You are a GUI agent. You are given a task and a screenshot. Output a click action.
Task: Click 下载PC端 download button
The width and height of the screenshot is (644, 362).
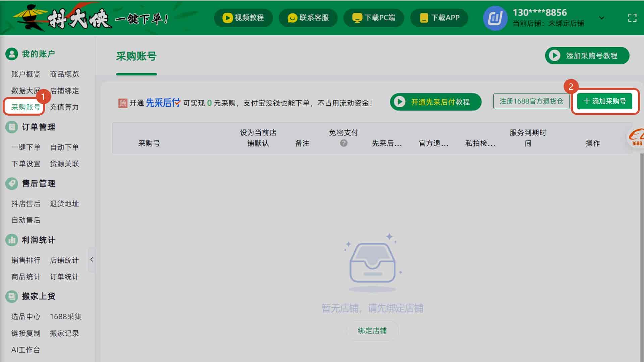373,18
